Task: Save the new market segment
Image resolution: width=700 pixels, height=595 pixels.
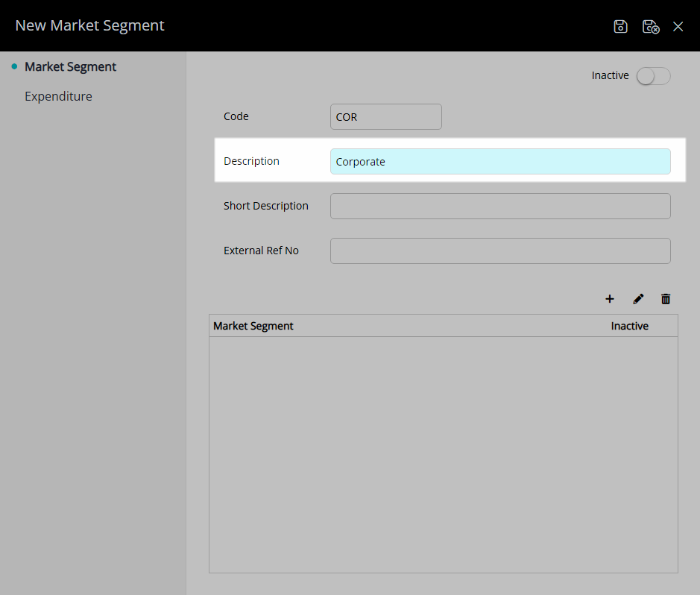Action: click(x=620, y=27)
